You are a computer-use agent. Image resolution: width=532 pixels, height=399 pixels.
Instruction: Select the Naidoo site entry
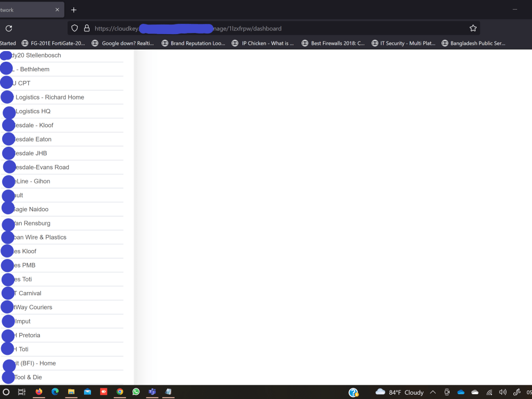pos(62,209)
